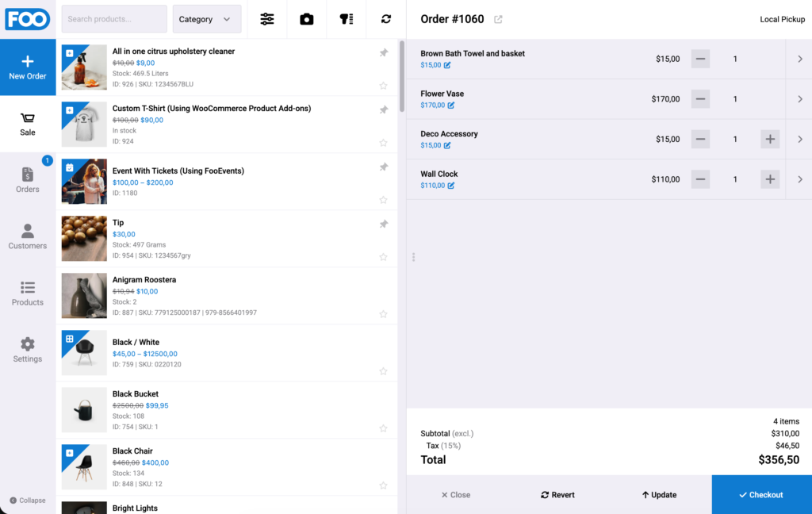This screenshot has width=812, height=514.
Task: Toggle favorite star for Black Bucket
Action: [x=383, y=428]
